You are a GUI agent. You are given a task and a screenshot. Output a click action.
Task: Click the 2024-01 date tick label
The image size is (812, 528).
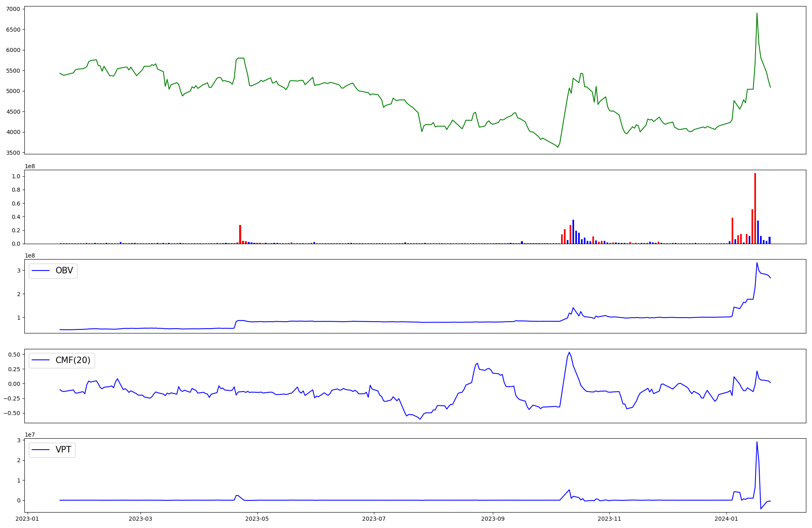click(726, 519)
